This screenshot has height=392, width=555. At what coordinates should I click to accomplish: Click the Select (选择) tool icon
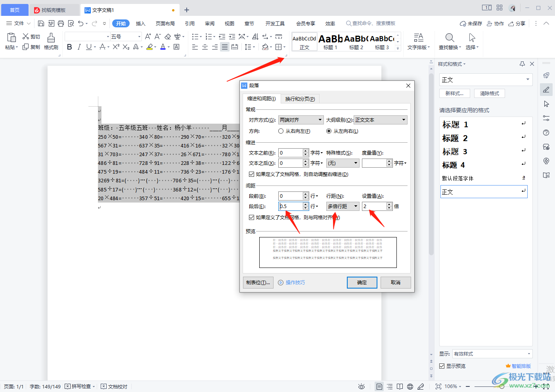pyautogui.click(x=472, y=38)
